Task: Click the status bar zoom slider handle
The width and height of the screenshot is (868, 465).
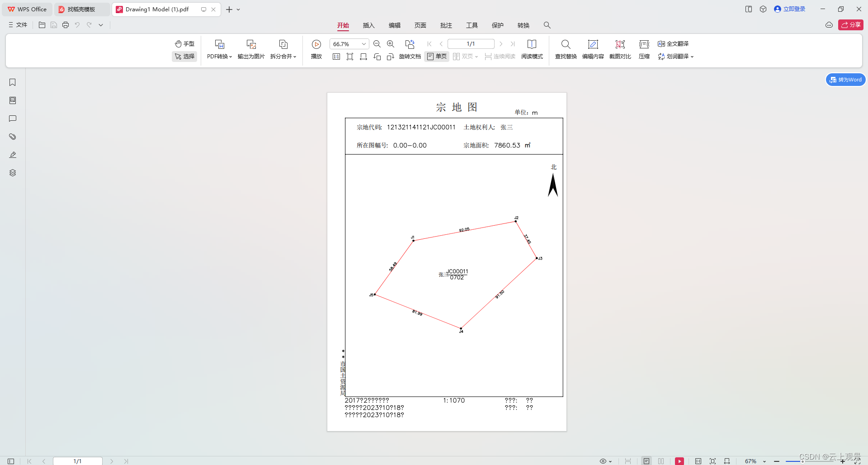Action: tap(802, 461)
